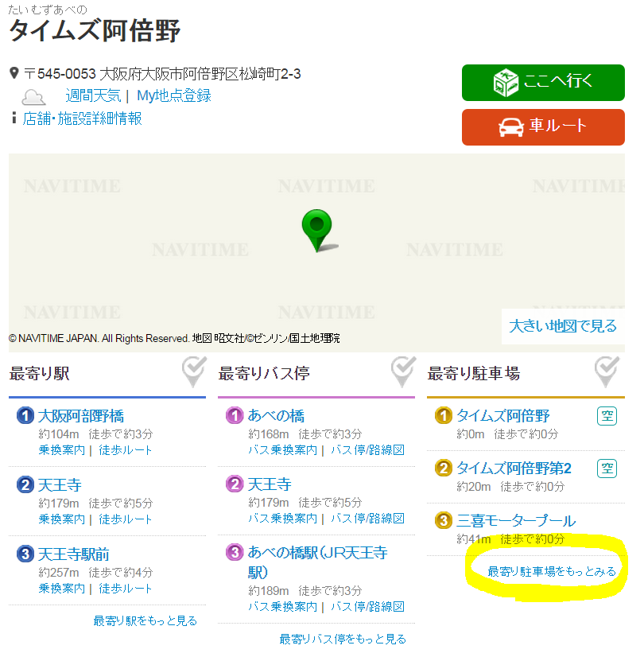Click the info icon beside 店舗・施設詳細情報

[x=14, y=118]
